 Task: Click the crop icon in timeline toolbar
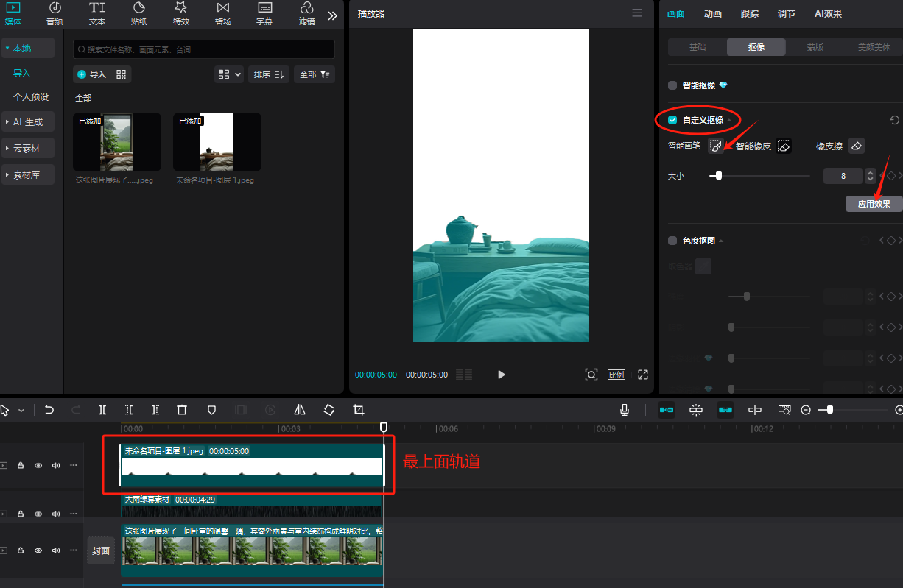tap(359, 410)
